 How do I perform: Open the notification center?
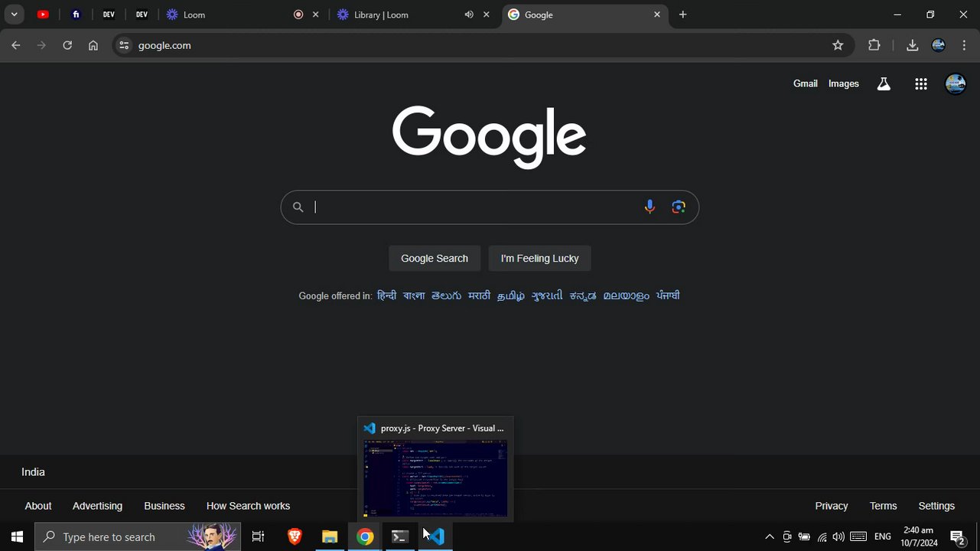pyautogui.click(x=957, y=536)
